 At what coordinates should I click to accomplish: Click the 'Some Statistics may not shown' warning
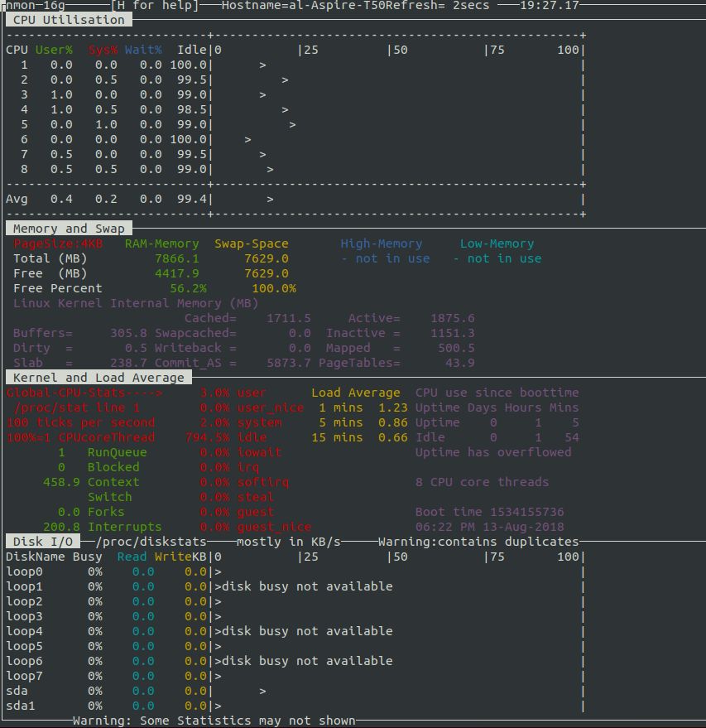click(214, 721)
